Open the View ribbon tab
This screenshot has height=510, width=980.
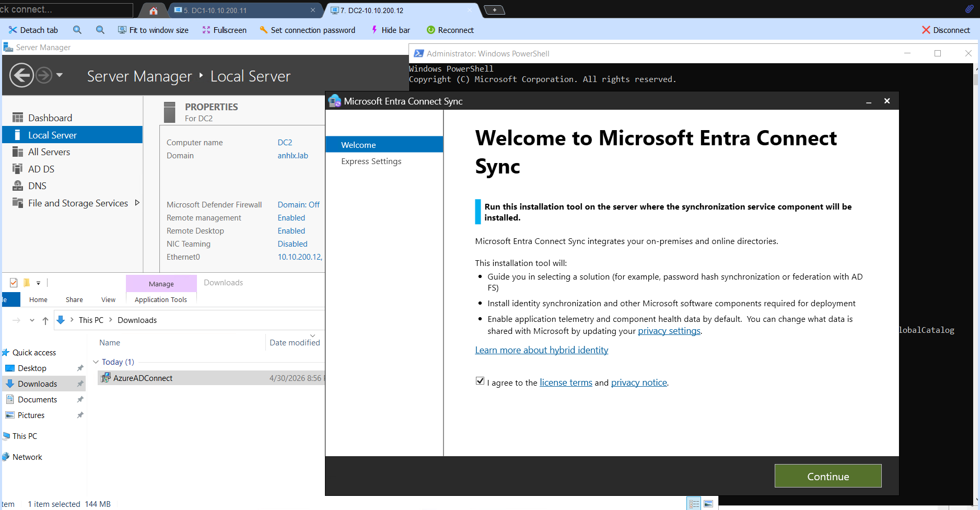(108, 300)
